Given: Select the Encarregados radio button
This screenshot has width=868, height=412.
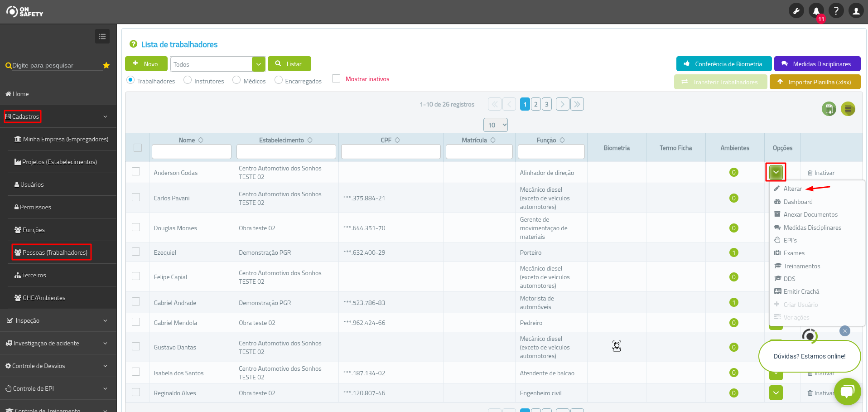Looking at the screenshot, I should 279,80.
